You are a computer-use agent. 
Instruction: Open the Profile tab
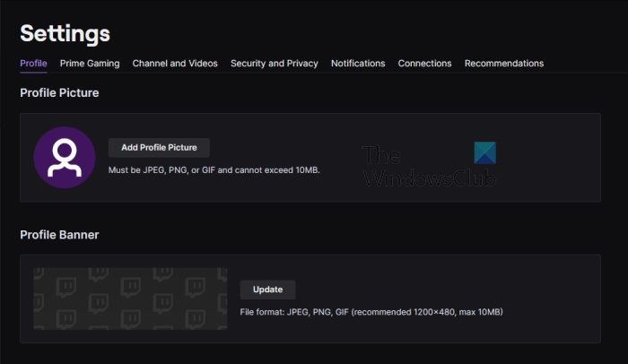click(x=34, y=64)
